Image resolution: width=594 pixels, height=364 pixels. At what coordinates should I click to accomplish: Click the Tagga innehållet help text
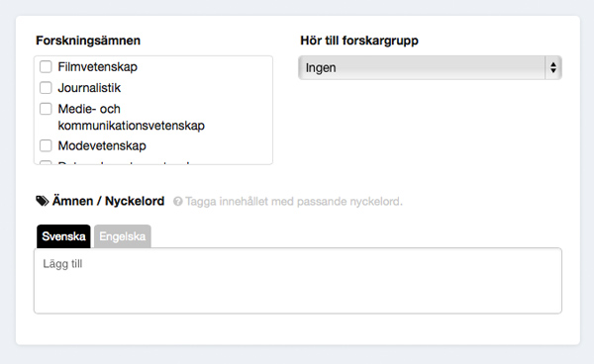point(294,202)
